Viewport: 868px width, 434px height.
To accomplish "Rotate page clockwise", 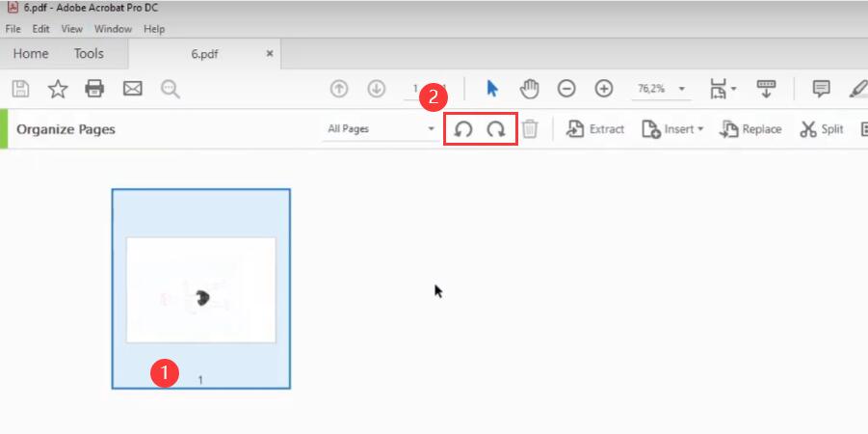I will coord(496,129).
